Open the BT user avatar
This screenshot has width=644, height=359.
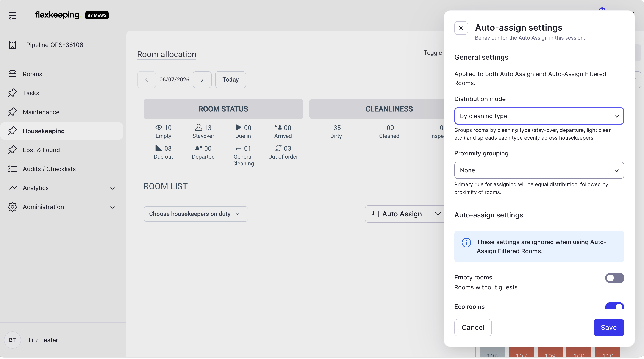tap(12, 340)
